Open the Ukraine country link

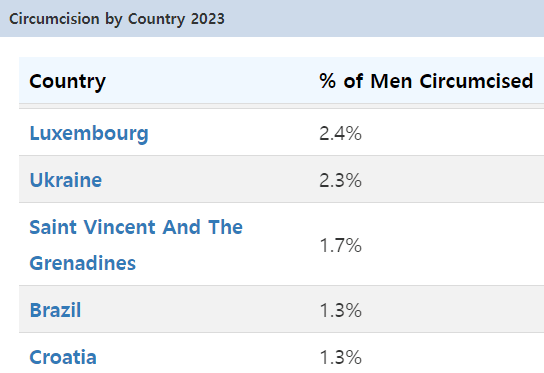pyautogui.click(x=66, y=180)
